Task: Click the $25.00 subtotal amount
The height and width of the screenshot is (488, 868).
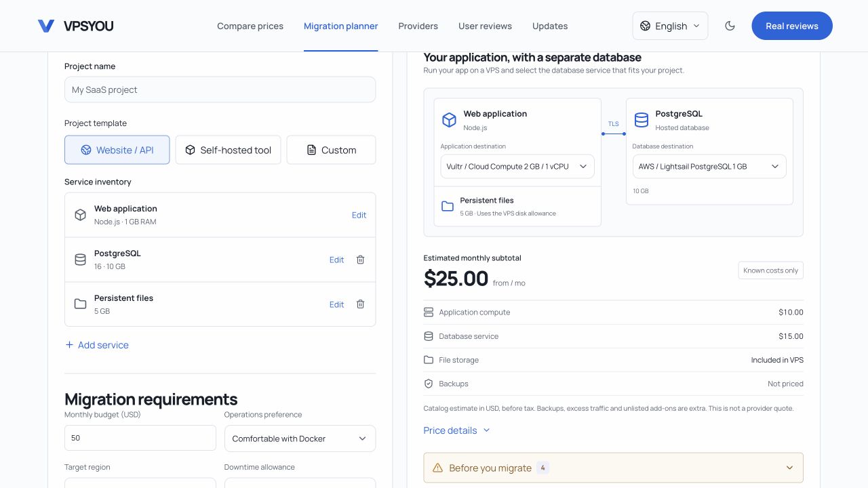Action: coord(456,279)
